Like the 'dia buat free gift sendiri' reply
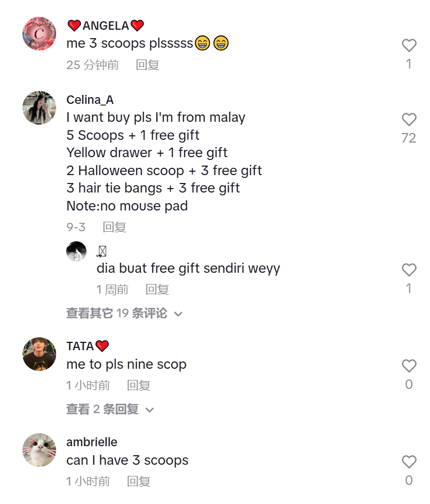The image size is (430, 504). click(x=409, y=270)
